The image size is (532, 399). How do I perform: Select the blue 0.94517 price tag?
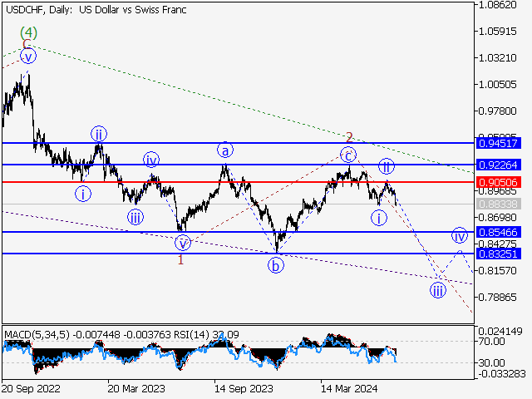click(499, 143)
